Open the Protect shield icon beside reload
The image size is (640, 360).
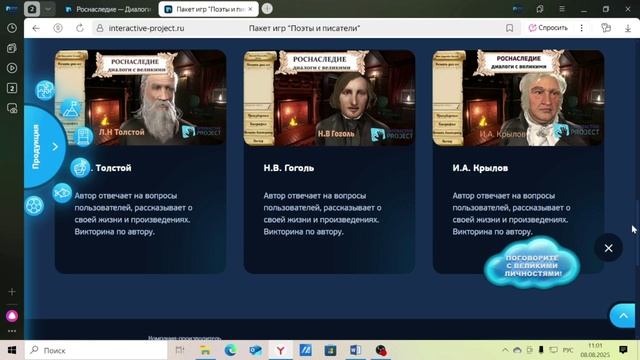(x=58, y=28)
